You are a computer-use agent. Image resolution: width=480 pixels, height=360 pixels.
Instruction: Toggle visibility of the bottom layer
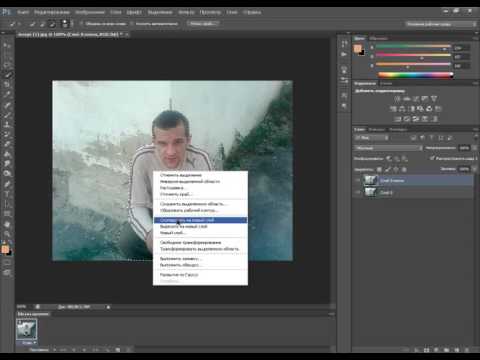click(358, 193)
